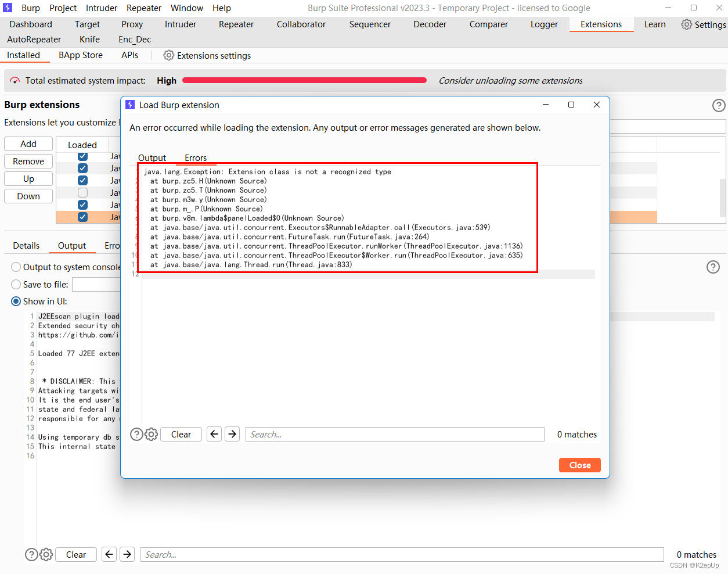Select Show in UI radio button

coord(16,302)
